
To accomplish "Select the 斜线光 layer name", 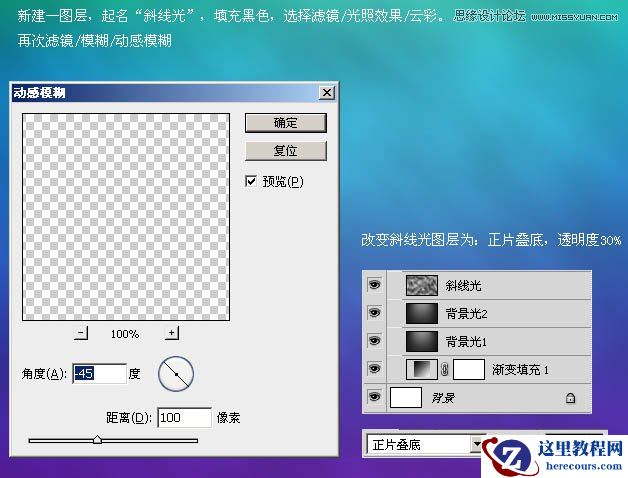I will point(463,286).
